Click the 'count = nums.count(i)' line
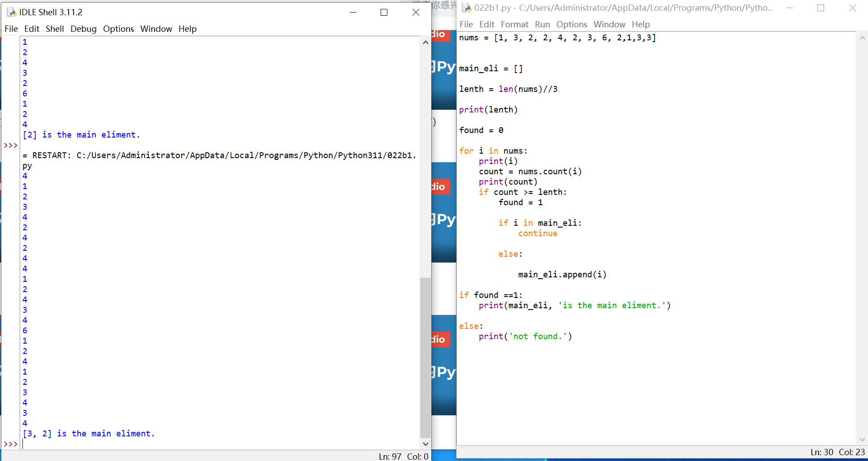 tap(530, 172)
